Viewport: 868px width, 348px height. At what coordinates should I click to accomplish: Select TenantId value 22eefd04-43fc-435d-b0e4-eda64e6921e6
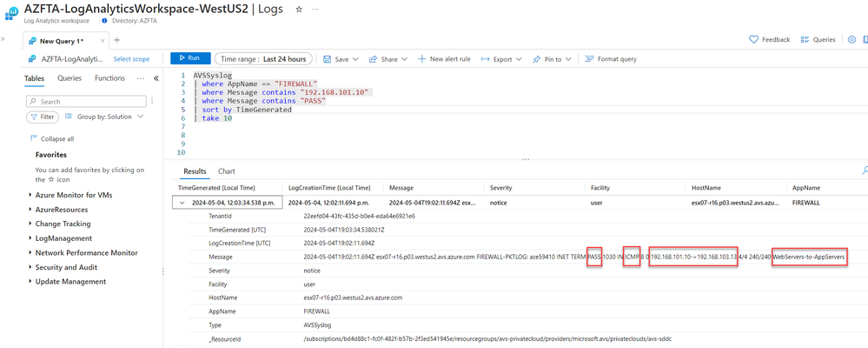359,216
